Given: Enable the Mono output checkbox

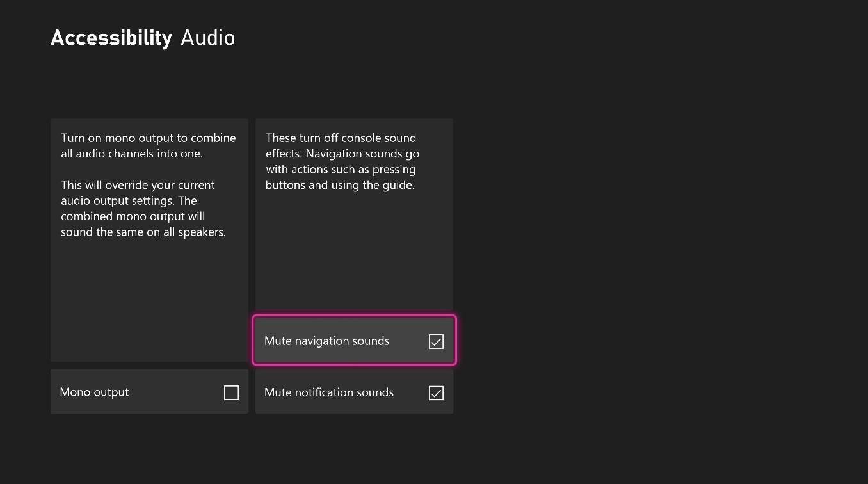Looking at the screenshot, I should coord(231,392).
